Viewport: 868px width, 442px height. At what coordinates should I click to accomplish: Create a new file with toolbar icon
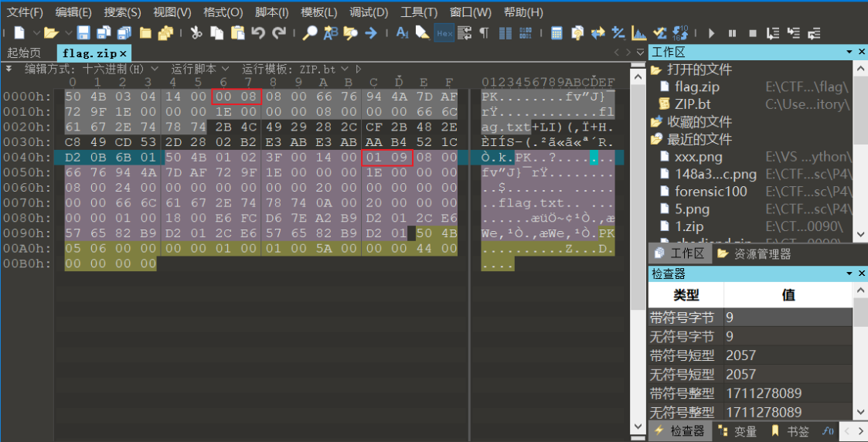19,33
